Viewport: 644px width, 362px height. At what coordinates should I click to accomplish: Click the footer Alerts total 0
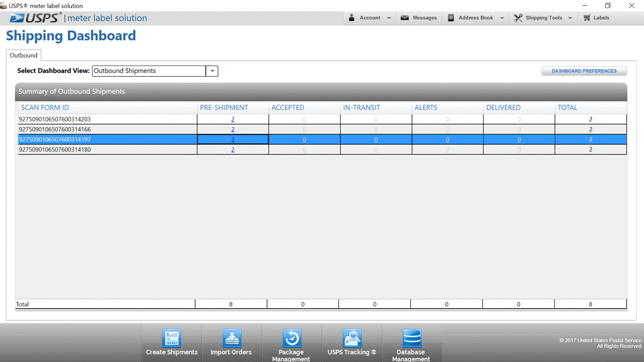point(447,304)
